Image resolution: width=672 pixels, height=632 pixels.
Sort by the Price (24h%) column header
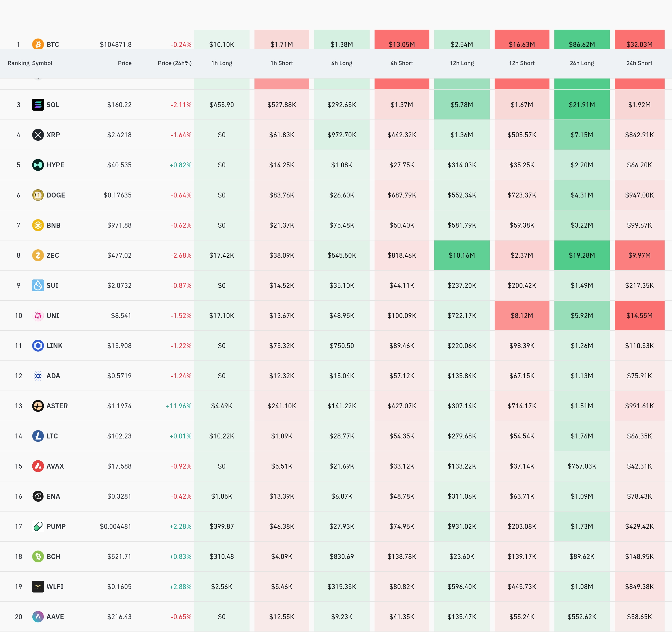(x=174, y=63)
